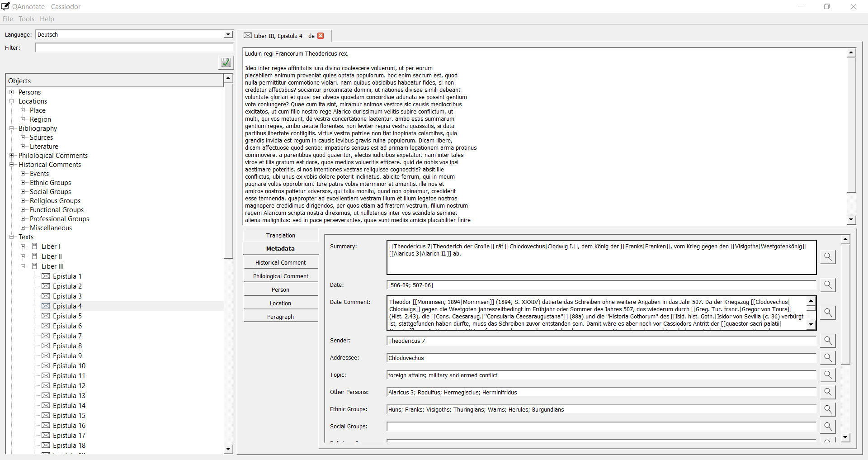The width and height of the screenshot is (868, 460).
Task: Select the Liber III, Epistula 4 - de tab
Action: [284, 36]
